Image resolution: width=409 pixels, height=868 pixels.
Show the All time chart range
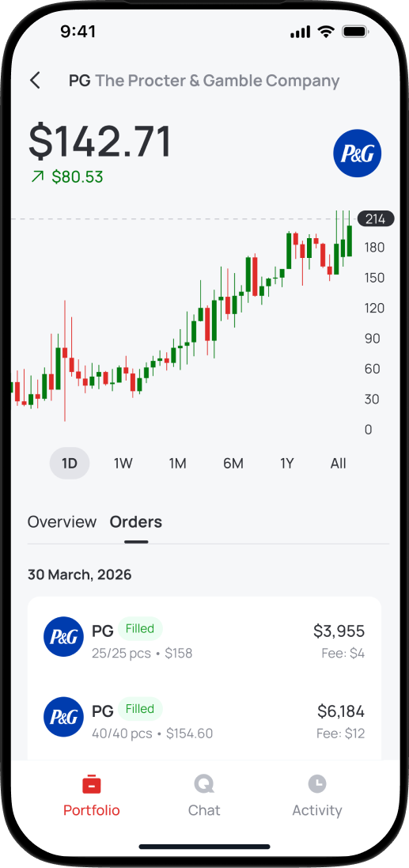point(338,464)
